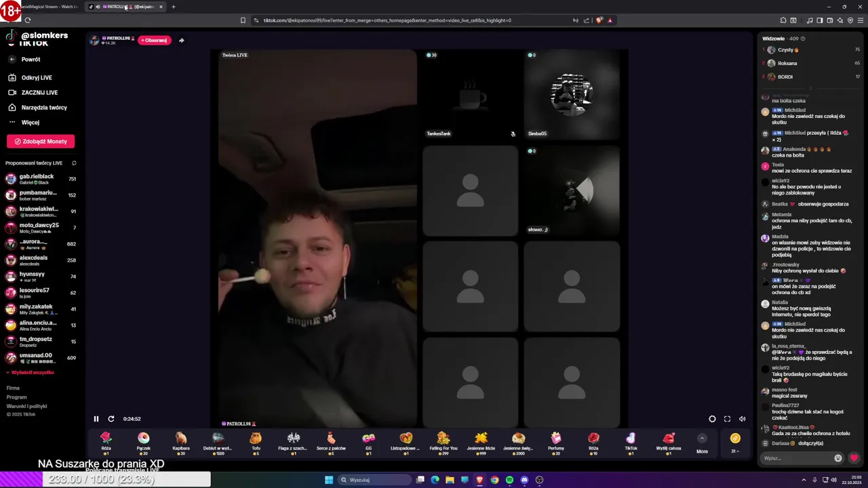The image size is (868, 488).
Task: Send the Kapibara gift
Action: pos(181,443)
